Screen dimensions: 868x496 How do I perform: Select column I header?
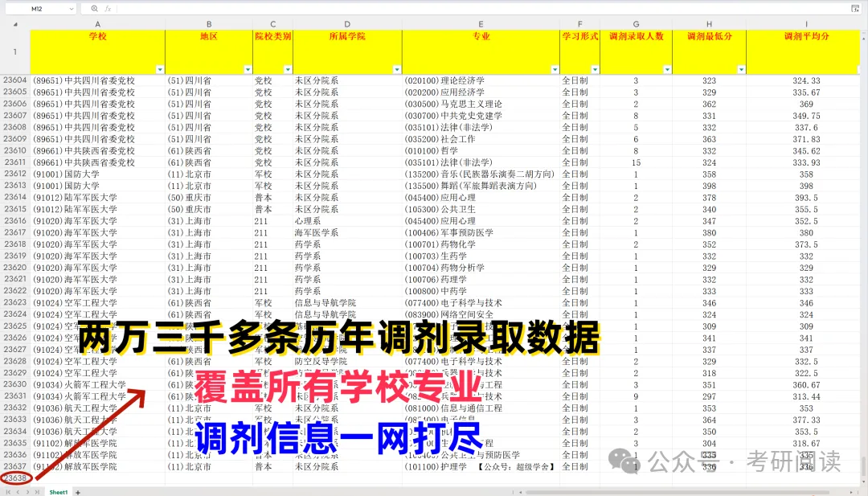(x=806, y=24)
